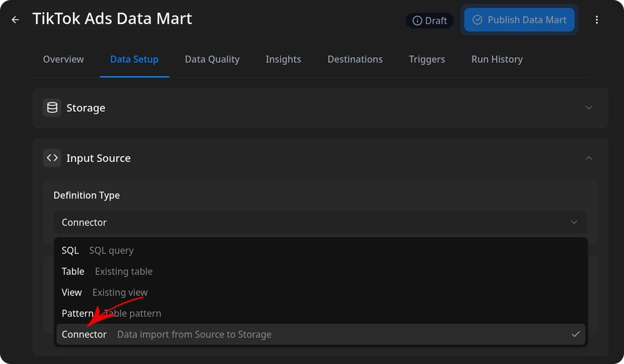This screenshot has width=624, height=364.
Task: Choose View existing view option
Action: tap(321, 292)
